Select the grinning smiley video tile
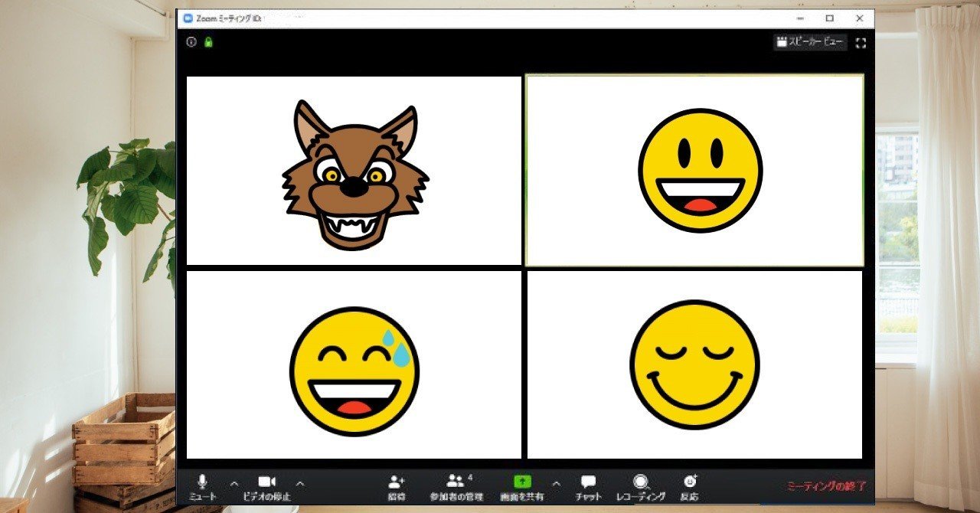This screenshot has width=980, height=513. 695,171
